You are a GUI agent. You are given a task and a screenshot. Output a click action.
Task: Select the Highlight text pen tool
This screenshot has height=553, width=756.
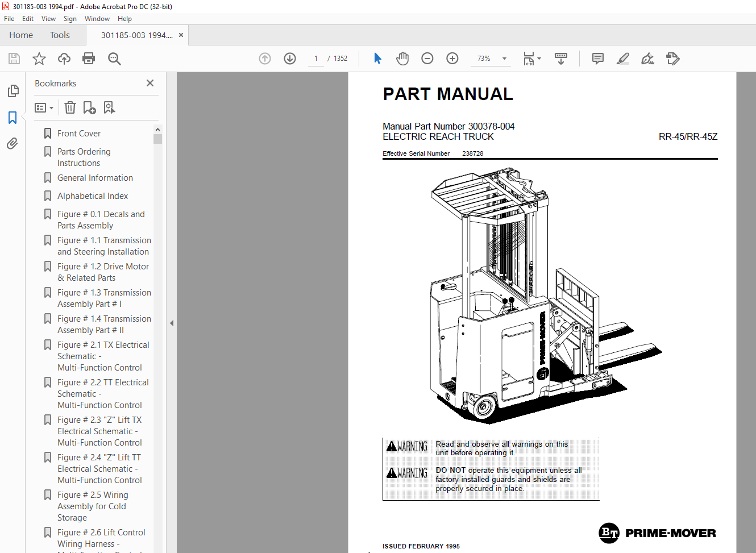(x=623, y=59)
